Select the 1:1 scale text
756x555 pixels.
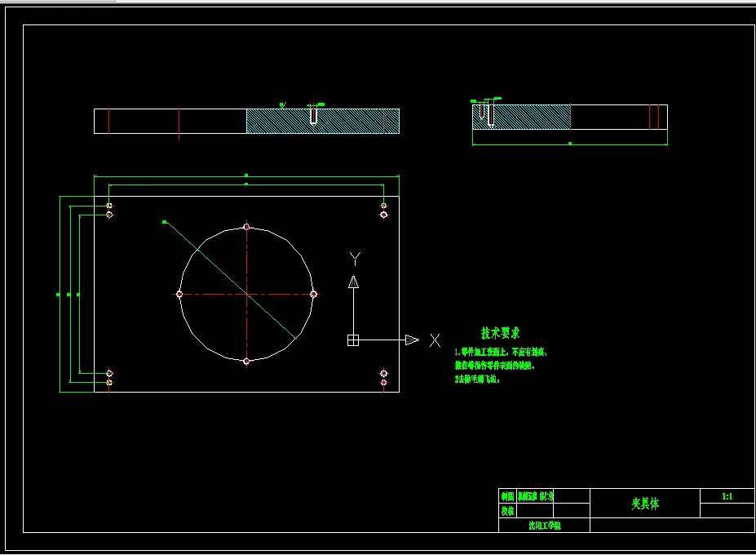pos(727,496)
